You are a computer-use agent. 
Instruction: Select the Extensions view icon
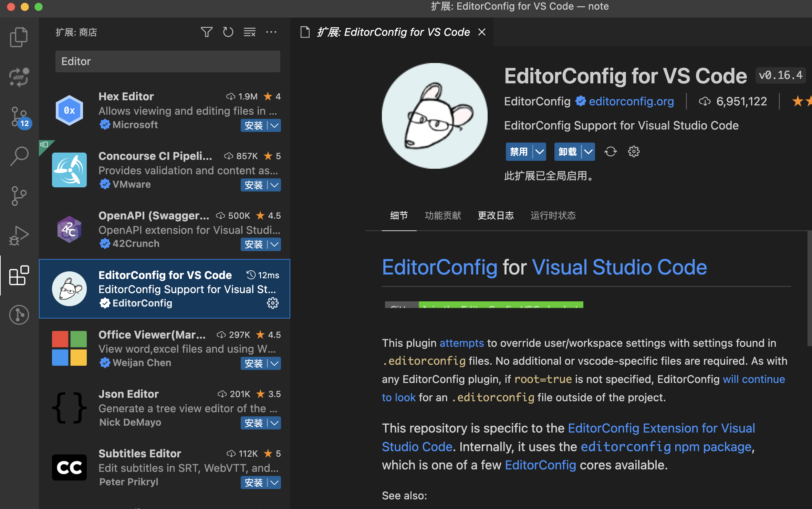19,275
